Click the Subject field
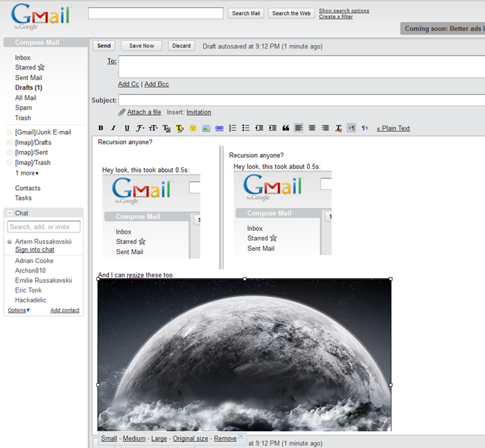The image size is (485, 448). click(301, 101)
